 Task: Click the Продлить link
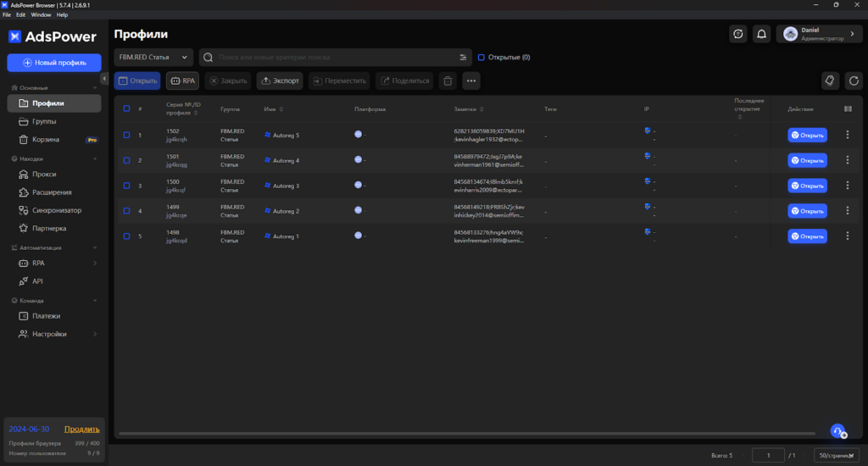pyautogui.click(x=82, y=430)
